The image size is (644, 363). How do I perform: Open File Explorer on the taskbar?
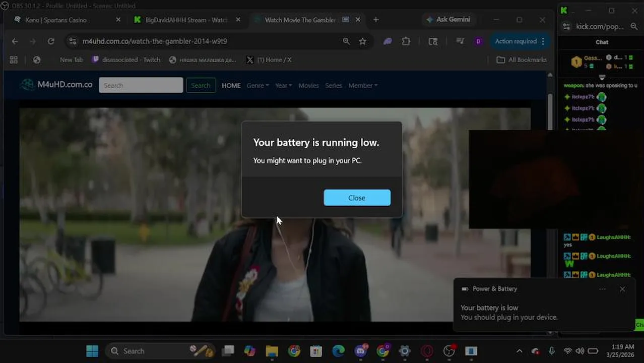pos(272,351)
